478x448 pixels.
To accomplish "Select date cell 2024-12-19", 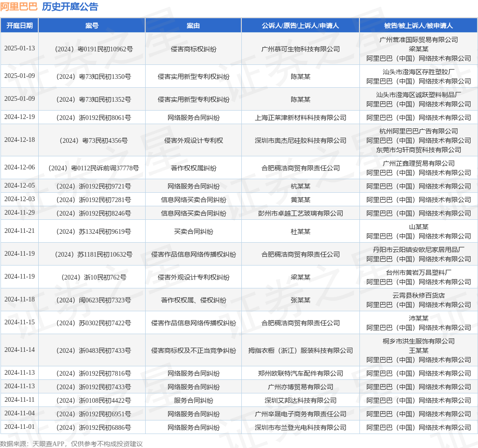I will point(20,117).
